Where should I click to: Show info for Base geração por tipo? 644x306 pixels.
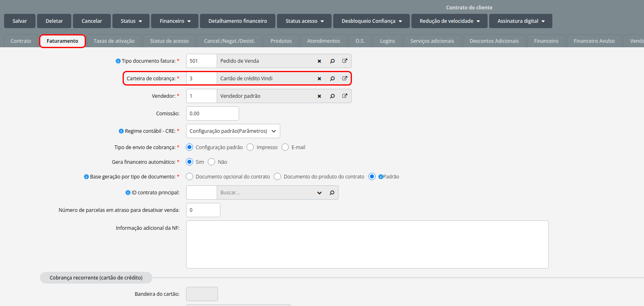point(86,177)
